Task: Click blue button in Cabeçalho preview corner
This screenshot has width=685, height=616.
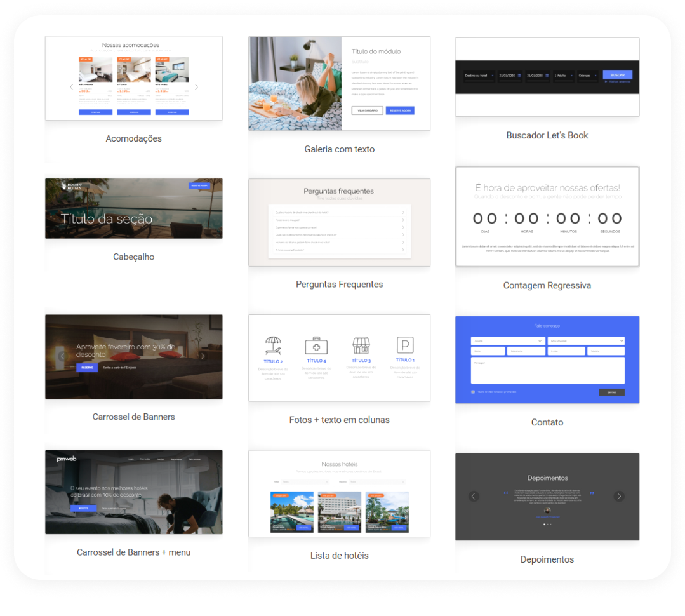Action: point(199,185)
